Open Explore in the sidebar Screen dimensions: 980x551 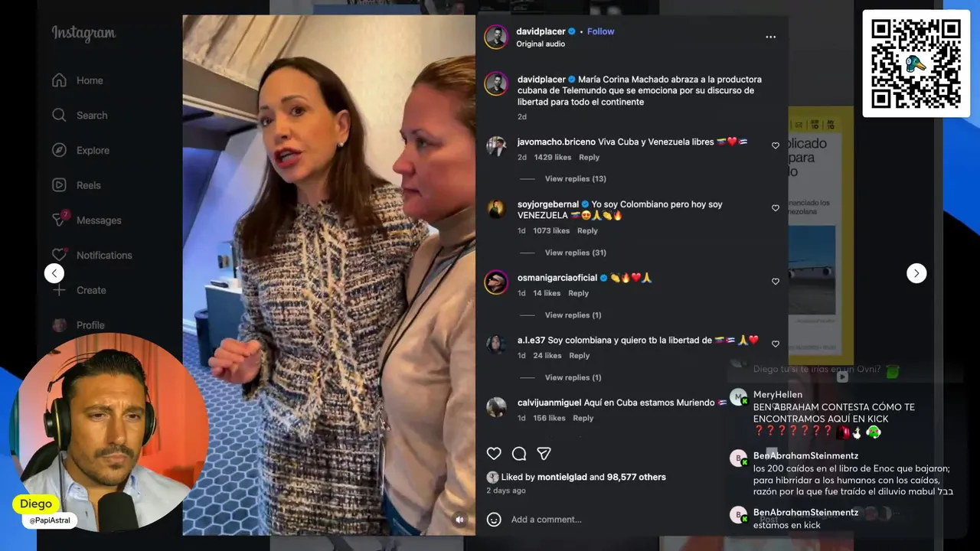93,151
